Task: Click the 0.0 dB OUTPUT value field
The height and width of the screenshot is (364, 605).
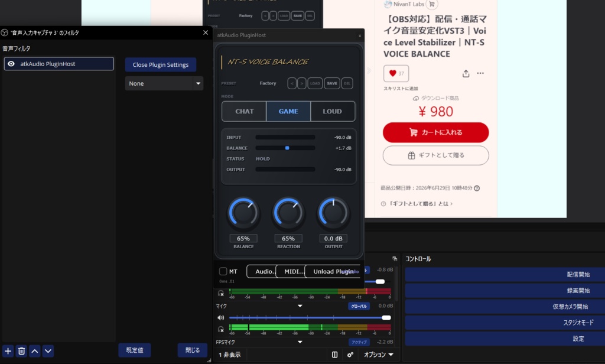Action: (333, 239)
